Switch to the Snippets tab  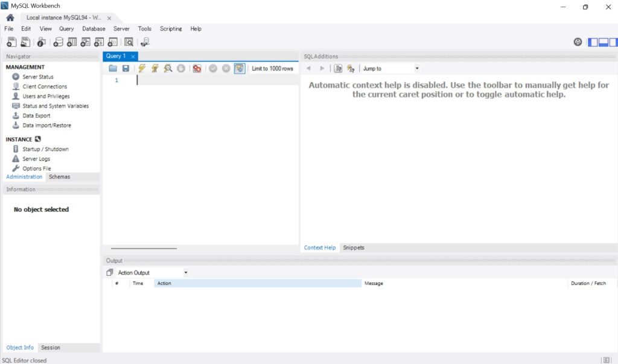coord(354,247)
